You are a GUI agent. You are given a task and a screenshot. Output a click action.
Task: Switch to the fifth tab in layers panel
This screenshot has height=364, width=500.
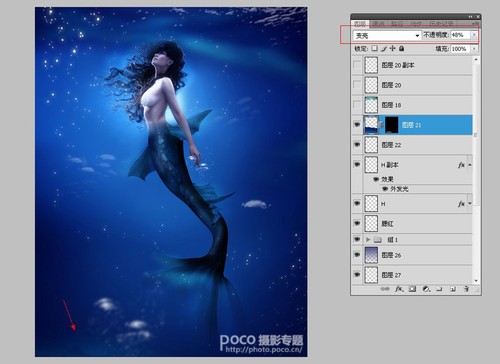[x=441, y=24]
